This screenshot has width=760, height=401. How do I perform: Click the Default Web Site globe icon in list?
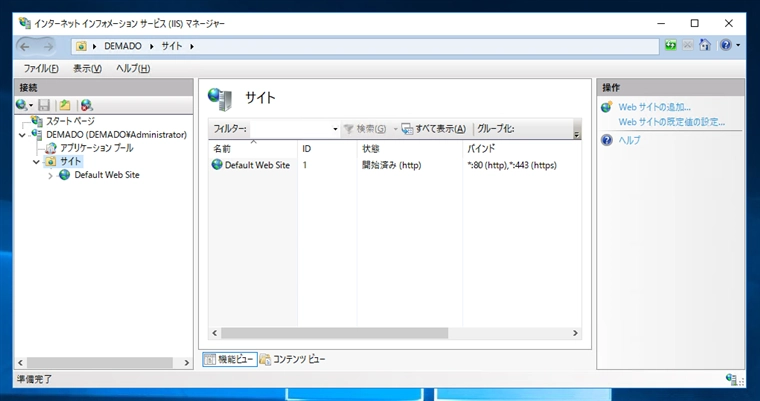click(x=217, y=165)
